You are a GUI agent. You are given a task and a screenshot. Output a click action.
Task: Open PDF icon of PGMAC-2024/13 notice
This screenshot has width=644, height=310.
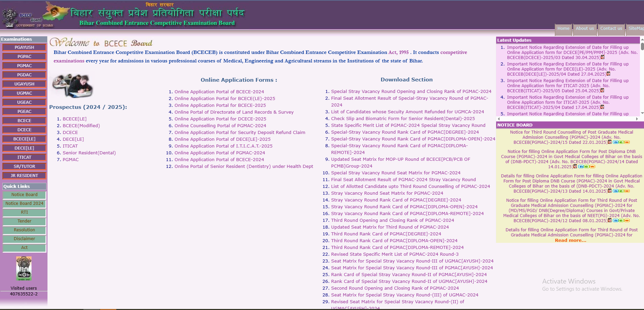tap(610, 191)
